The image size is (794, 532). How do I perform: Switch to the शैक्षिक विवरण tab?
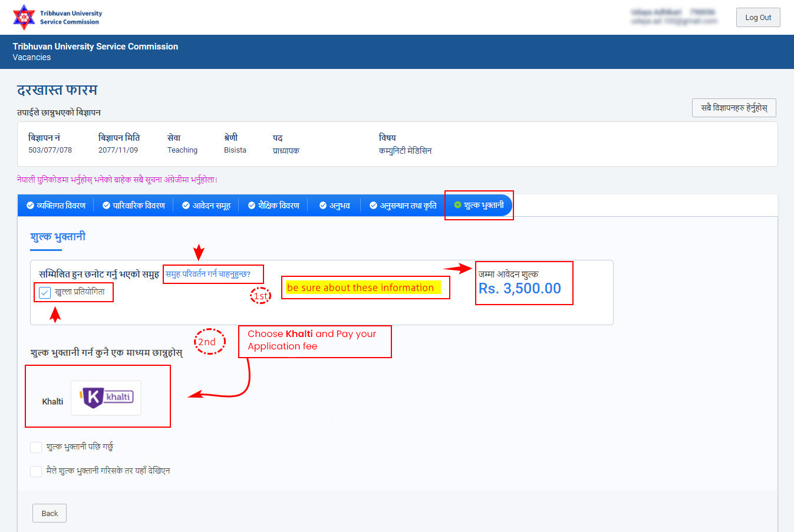[x=274, y=206]
